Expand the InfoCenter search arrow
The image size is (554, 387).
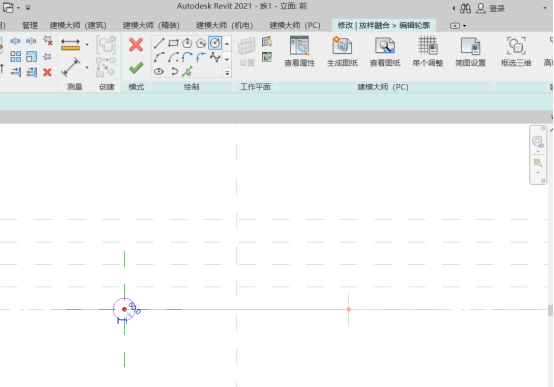point(454,8)
